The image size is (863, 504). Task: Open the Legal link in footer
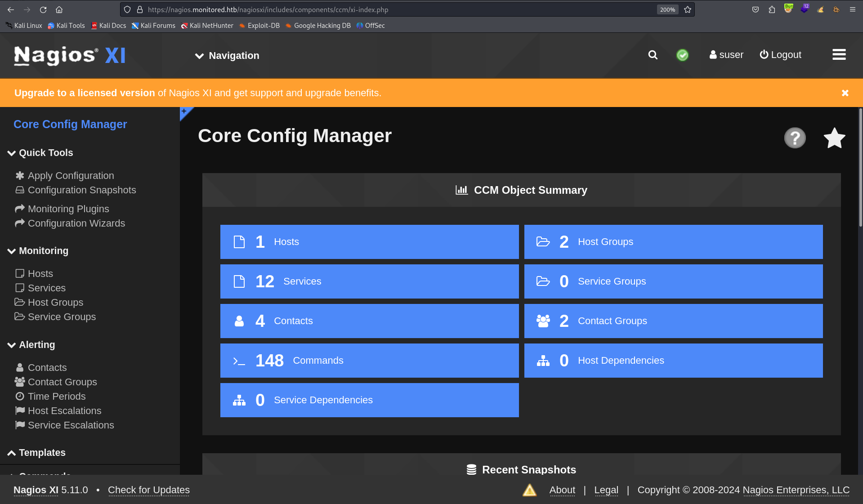click(606, 490)
